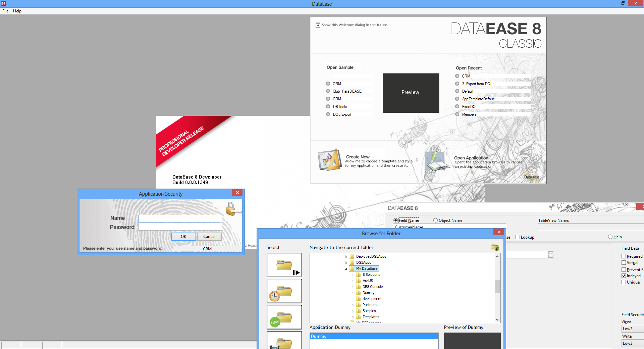This screenshot has width=644, height=349.
Task: Click the bullet icon beside ExecDQL recent
Action: (457, 106)
